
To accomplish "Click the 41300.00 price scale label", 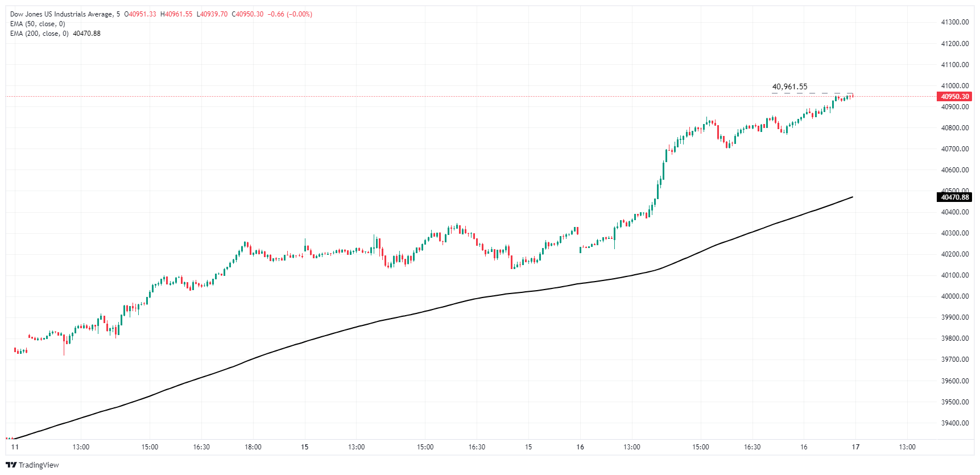I will pyautogui.click(x=955, y=22).
